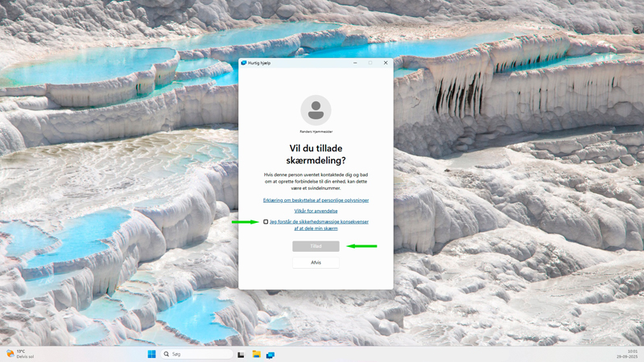This screenshot has width=644, height=362.
Task: Click the Afvis button
Action: [x=316, y=262]
